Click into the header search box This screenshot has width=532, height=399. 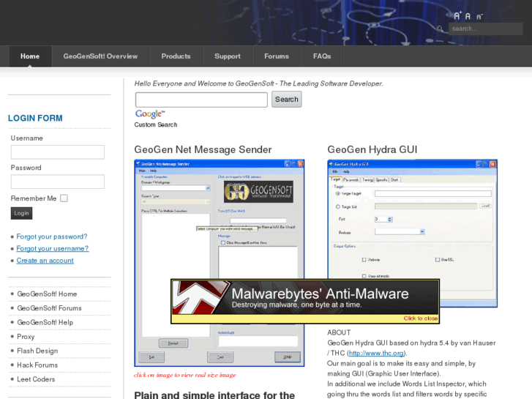tap(485, 29)
